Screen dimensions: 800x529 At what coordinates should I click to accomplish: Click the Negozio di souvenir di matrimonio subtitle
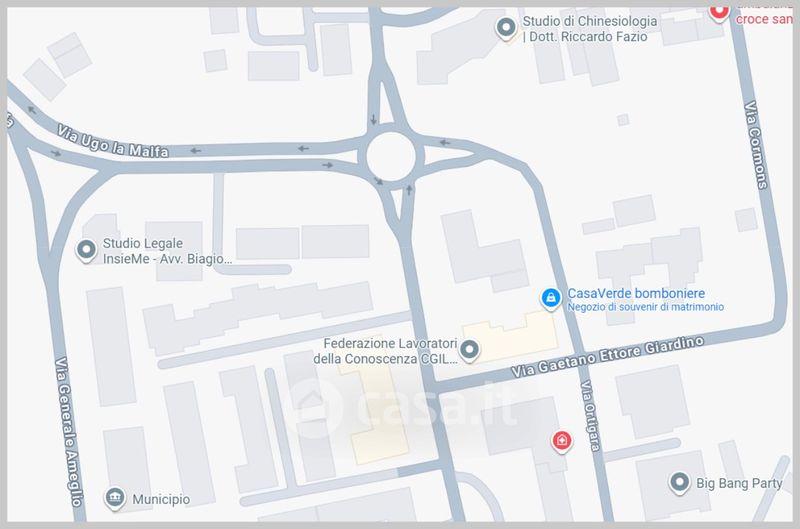pos(645,307)
